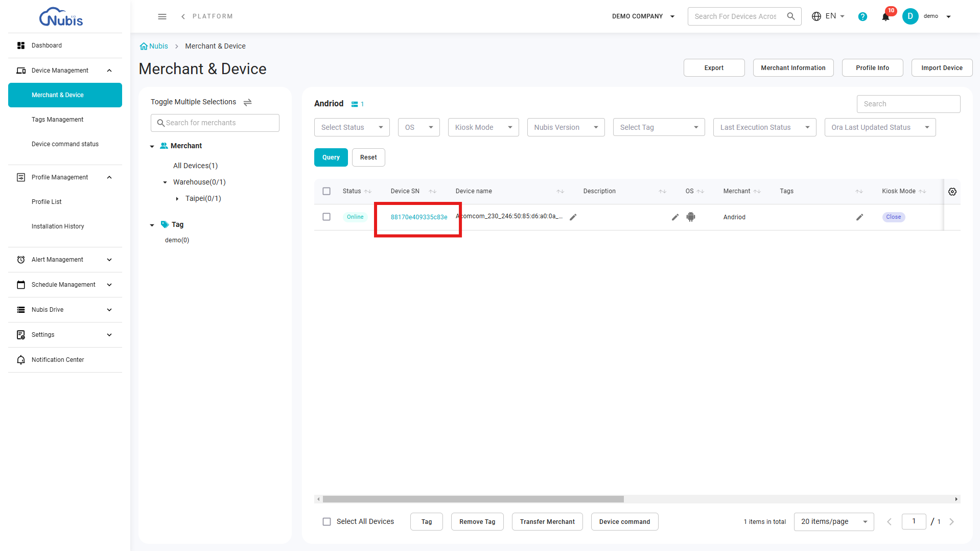This screenshot has height=551, width=980.
Task: Open the help question mark icon
Action: coord(862,16)
